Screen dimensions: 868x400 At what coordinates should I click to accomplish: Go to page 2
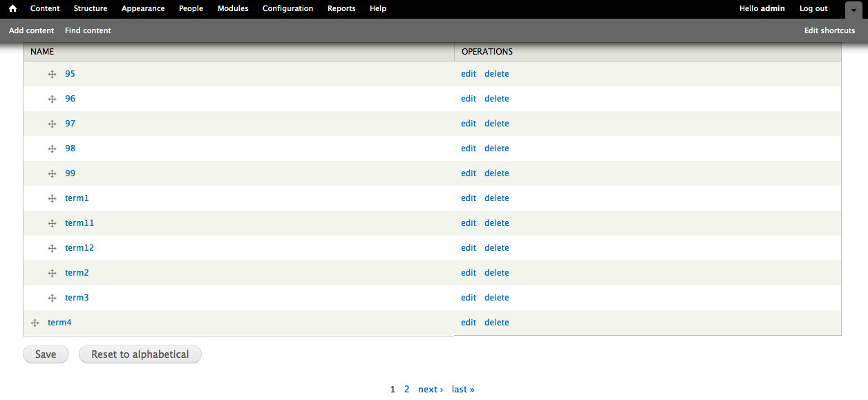[x=406, y=390]
